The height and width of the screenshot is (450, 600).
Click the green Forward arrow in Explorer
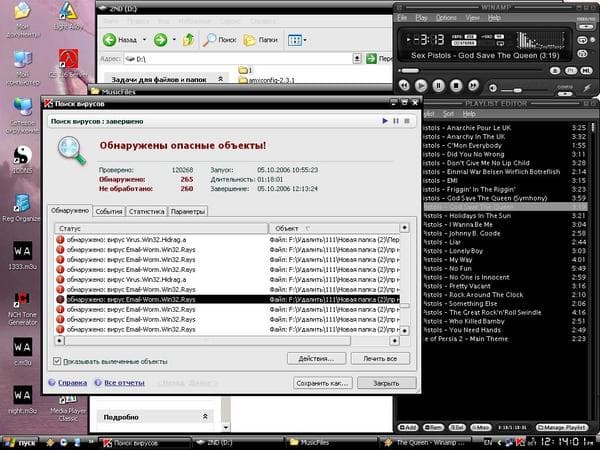pos(160,40)
